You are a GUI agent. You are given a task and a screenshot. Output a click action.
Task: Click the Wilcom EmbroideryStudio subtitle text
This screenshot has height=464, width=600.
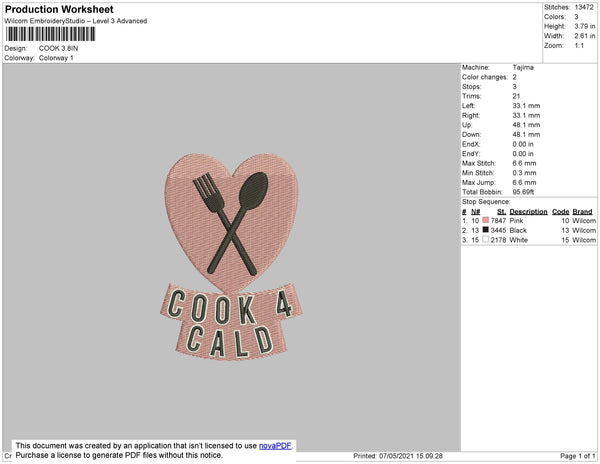(x=76, y=21)
